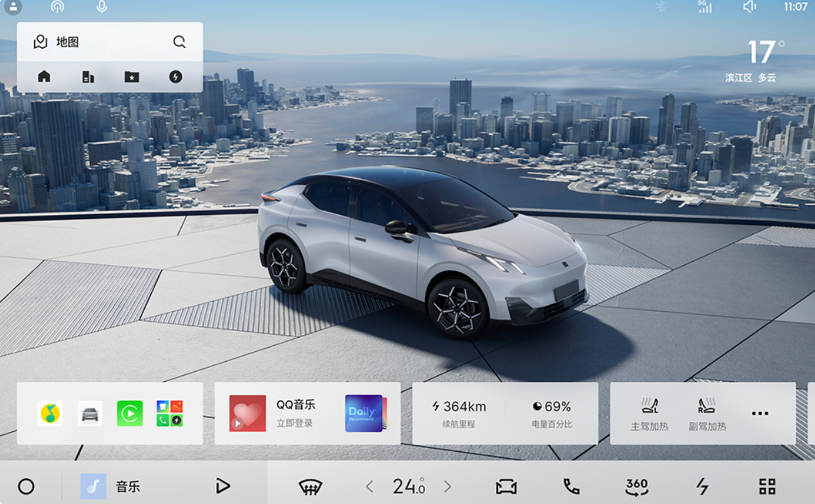815x504 pixels.
Task: Tap the 滨江区 多云 weather text
Action: 751,78
